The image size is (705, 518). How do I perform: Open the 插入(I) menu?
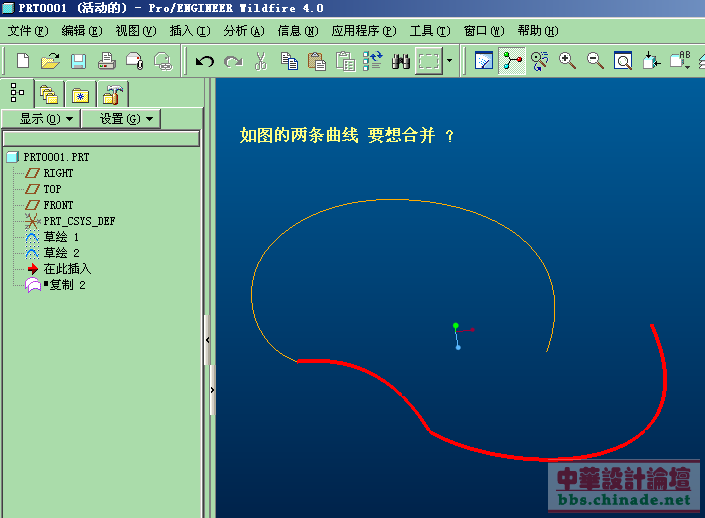coord(190,31)
